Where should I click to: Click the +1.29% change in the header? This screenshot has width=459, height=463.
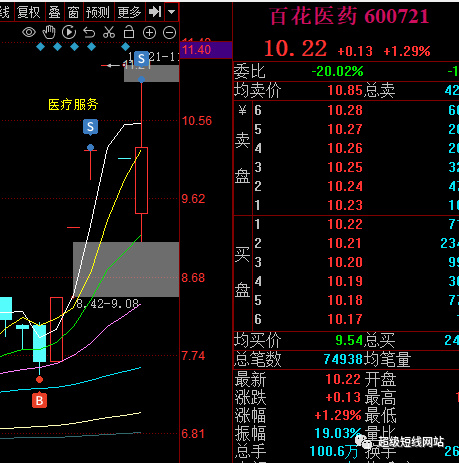tap(407, 51)
